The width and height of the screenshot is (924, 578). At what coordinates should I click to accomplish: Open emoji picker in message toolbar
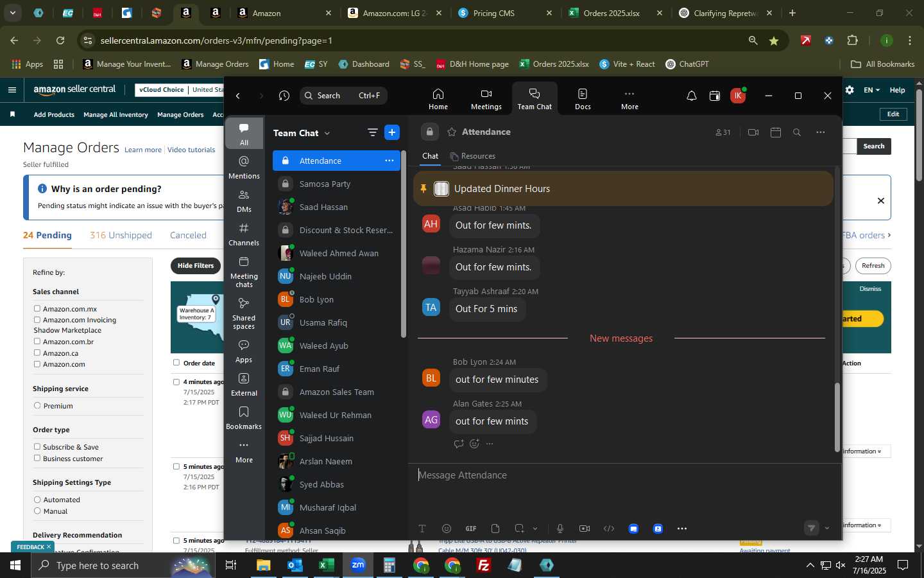447,529
